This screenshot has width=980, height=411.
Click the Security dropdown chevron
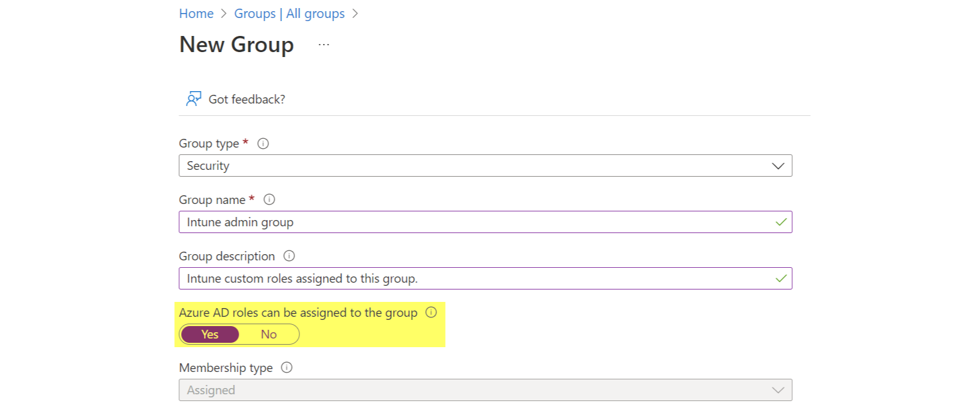point(779,166)
